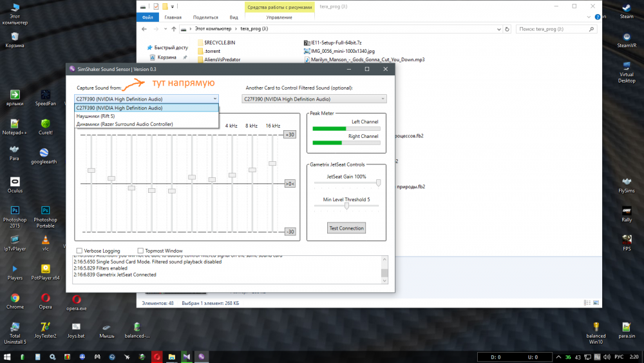This screenshot has width=644, height=363.
Task: Select Наушники (Rift S) option
Action: [146, 116]
